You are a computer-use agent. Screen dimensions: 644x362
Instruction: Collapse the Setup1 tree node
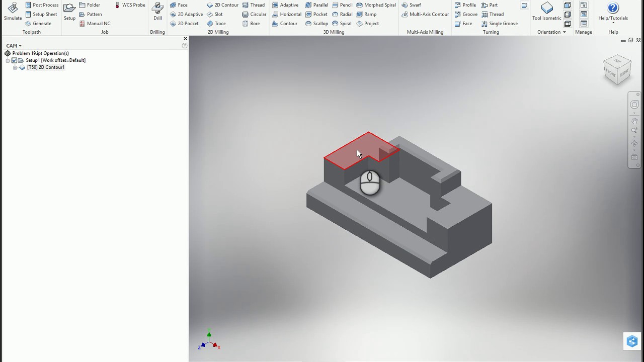8,60
